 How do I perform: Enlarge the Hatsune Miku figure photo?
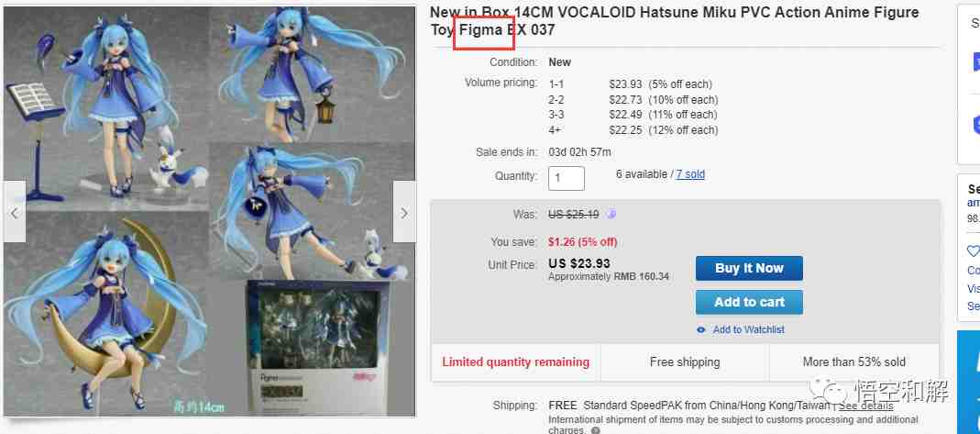coord(209,211)
